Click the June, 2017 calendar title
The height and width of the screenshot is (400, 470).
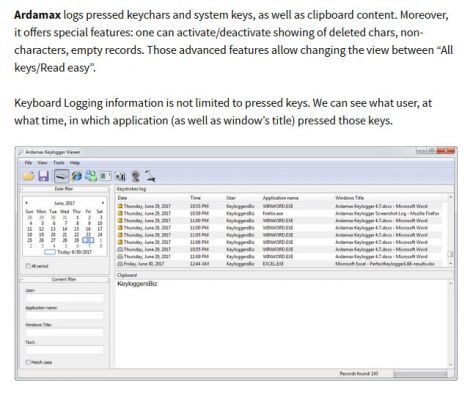(64, 203)
